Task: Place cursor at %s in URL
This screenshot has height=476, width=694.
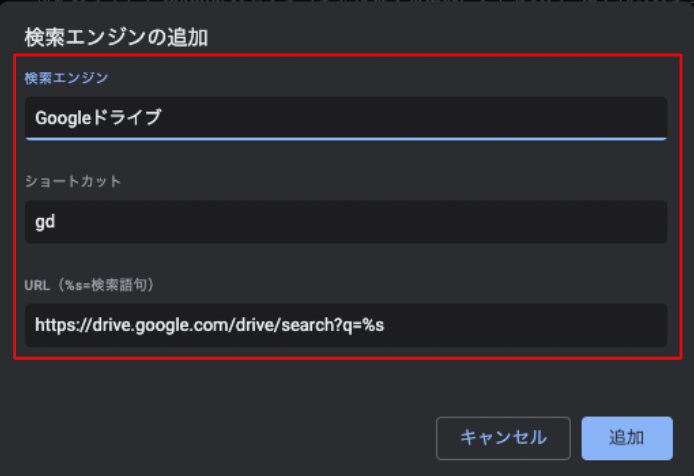Action: (x=373, y=325)
